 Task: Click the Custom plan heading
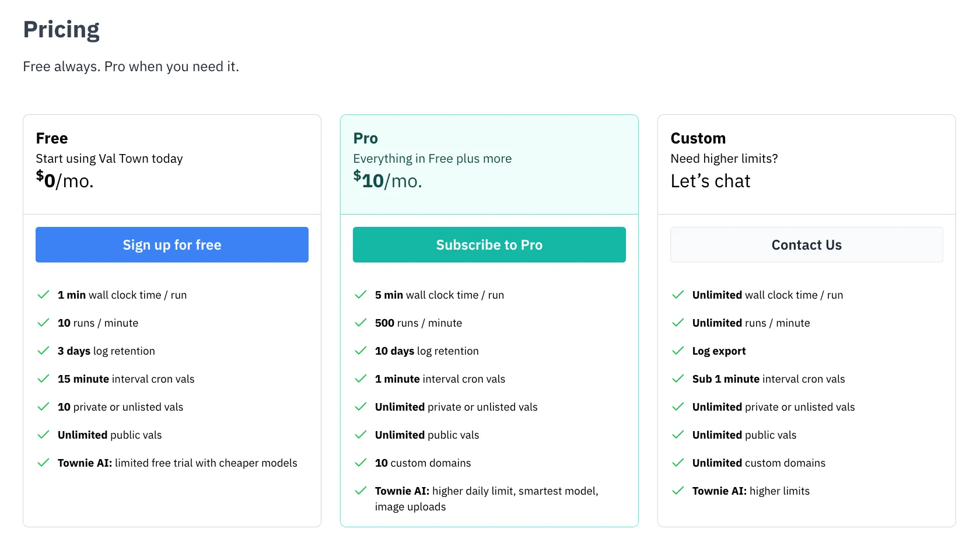[698, 138]
